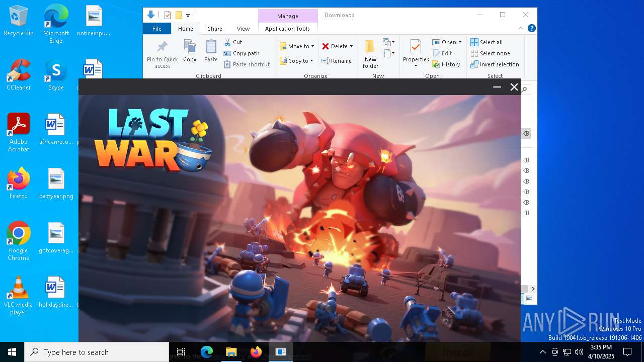
Task: Switch to the View ribbon tab
Action: click(243, 29)
